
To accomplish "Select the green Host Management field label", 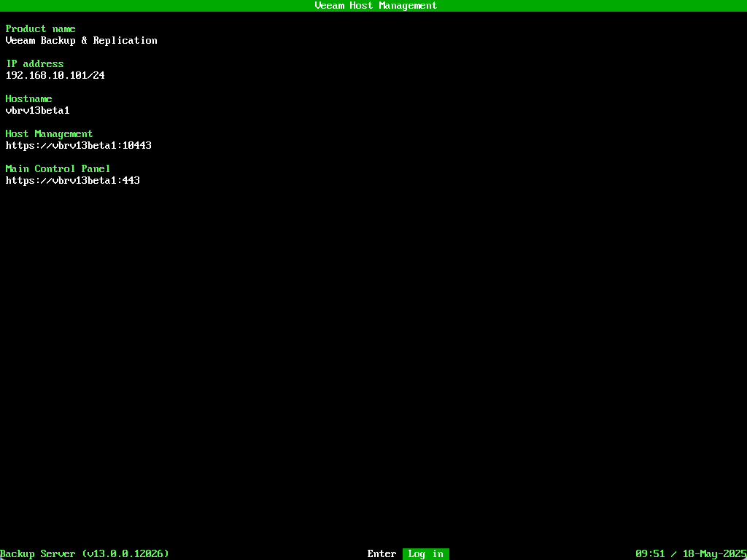I will click(50, 134).
